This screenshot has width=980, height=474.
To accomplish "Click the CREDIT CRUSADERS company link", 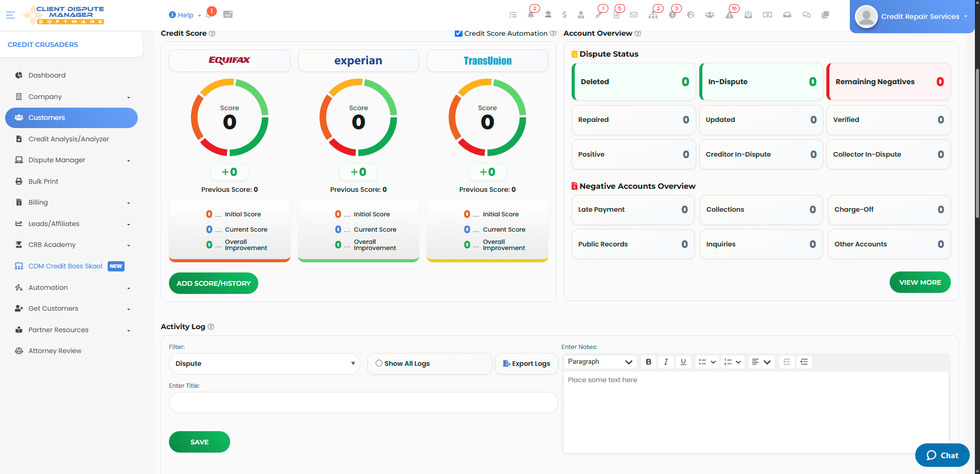I will coord(43,45).
